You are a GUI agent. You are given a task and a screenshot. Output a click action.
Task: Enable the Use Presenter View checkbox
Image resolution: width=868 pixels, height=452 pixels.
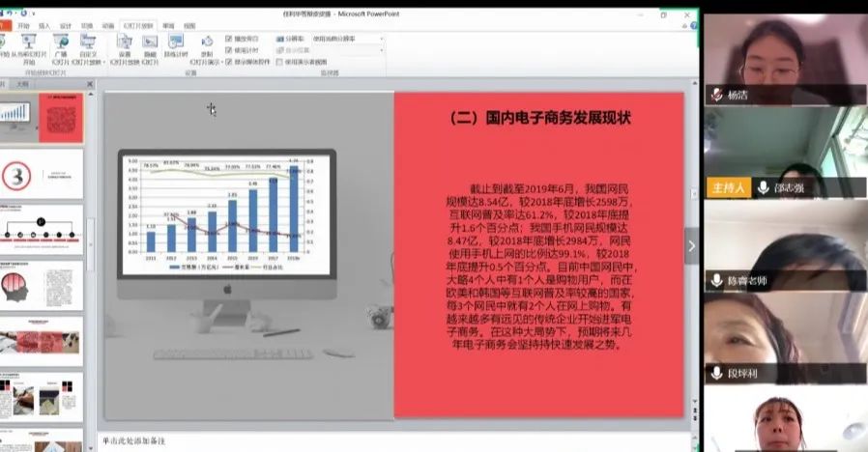[x=279, y=61]
